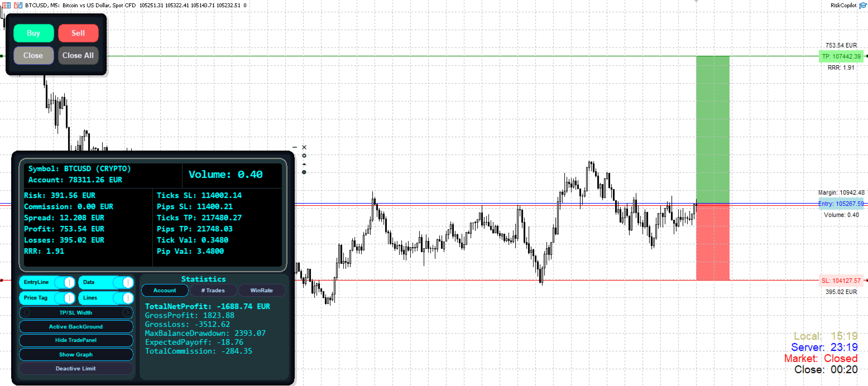The image size is (868, 386).
Task: Switch to the # Trades tab
Action: 213,290
